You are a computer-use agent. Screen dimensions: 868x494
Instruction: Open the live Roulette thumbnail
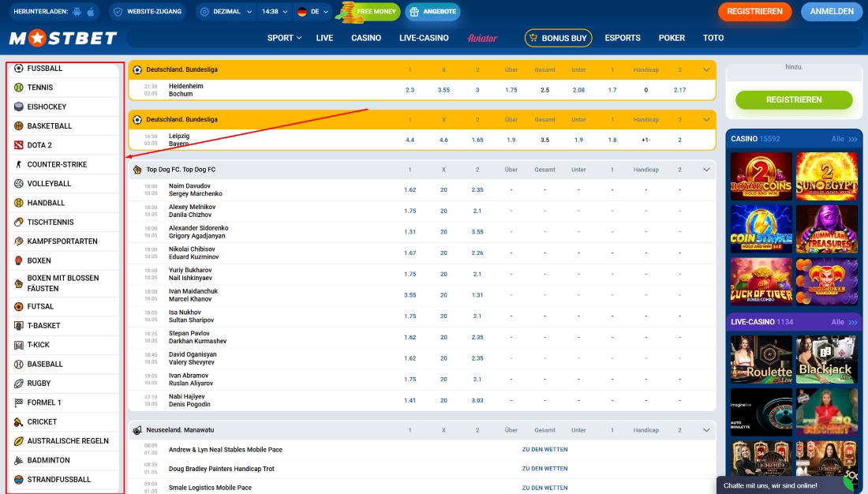(x=761, y=359)
